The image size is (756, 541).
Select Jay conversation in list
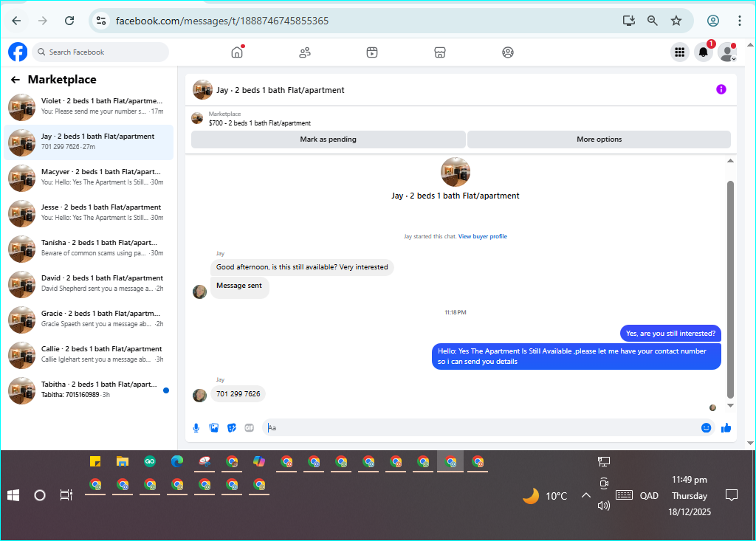[89, 142]
